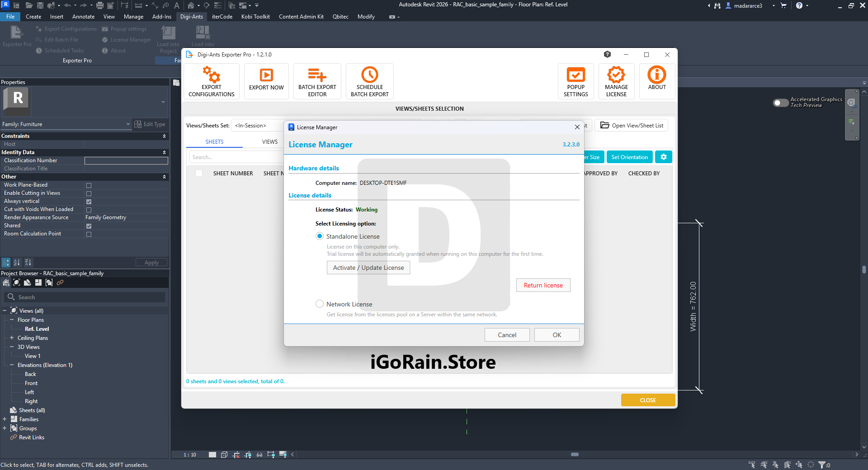Open the File menu
Viewport: 868px width, 470px height.
click(x=10, y=17)
